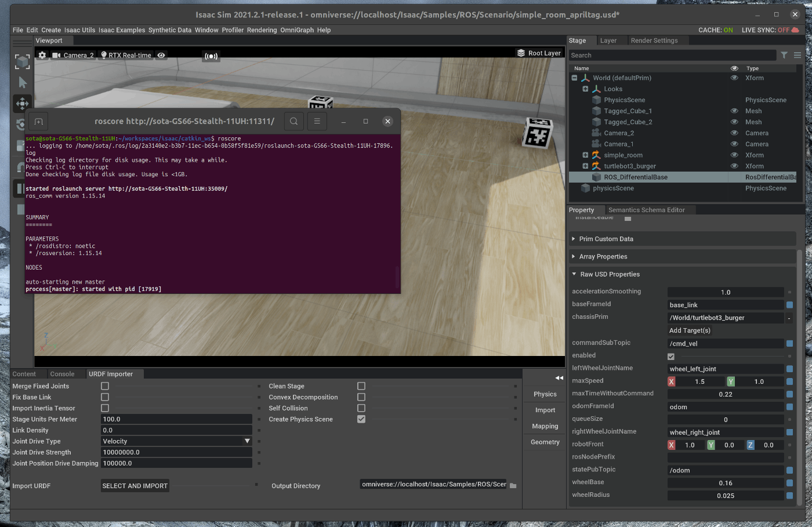Open the Physics side tab
Viewport: 812px width, 527px height.
545,394
